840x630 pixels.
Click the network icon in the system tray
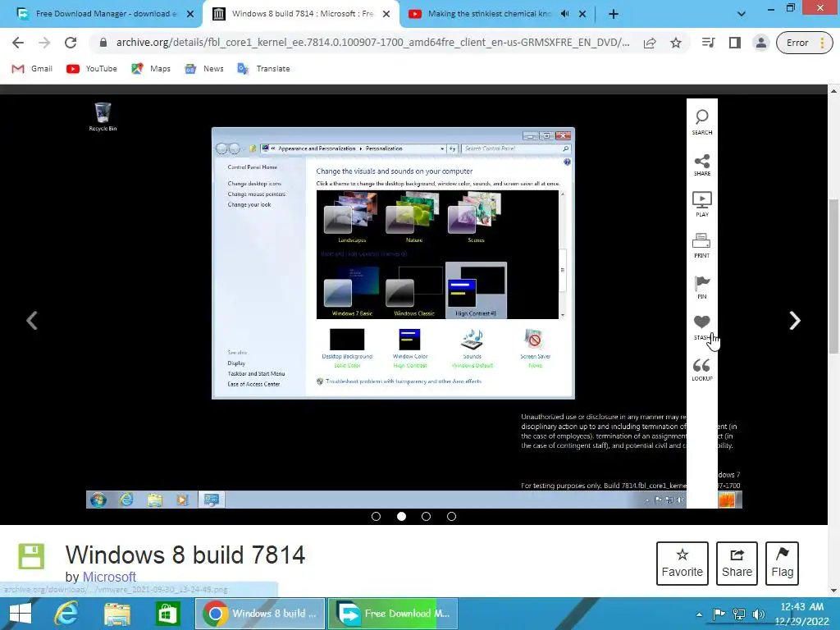point(739,614)
